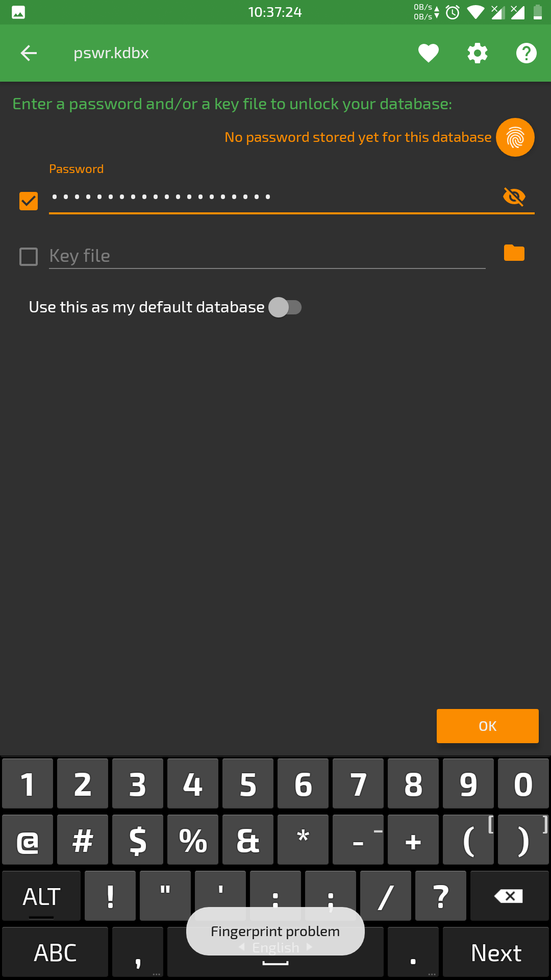Tap keyboard key 5
The image size is (551, 980).
click(248, 783)
